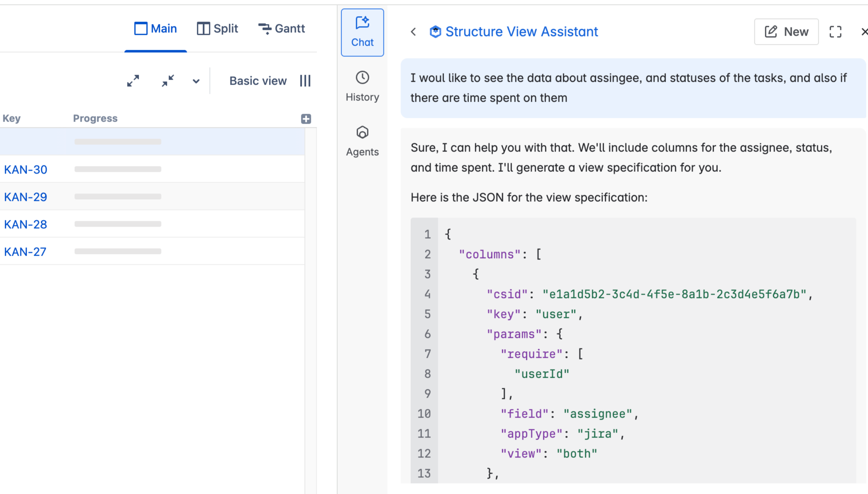Click the collapse all rows icon

pos(168,81)
